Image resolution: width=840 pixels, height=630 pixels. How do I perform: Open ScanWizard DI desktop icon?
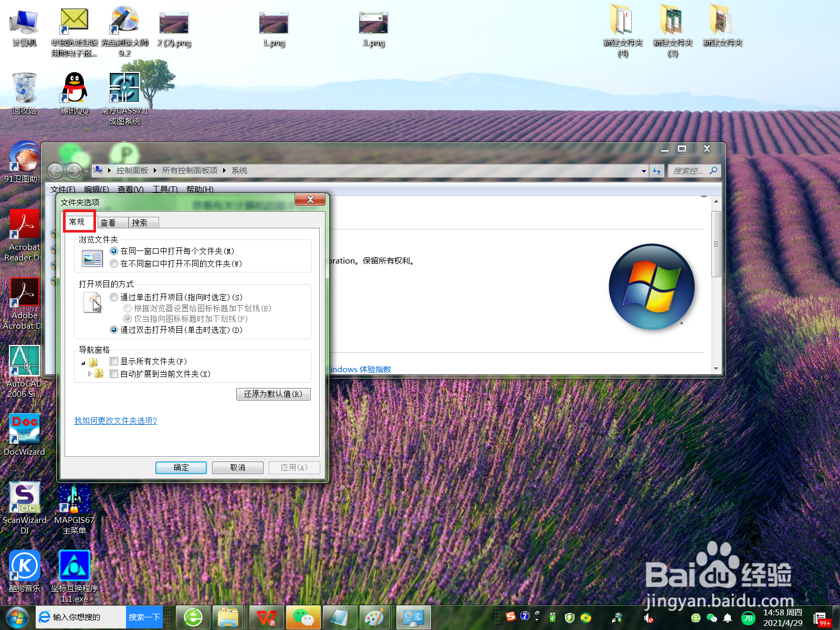(x=24, y=508)
